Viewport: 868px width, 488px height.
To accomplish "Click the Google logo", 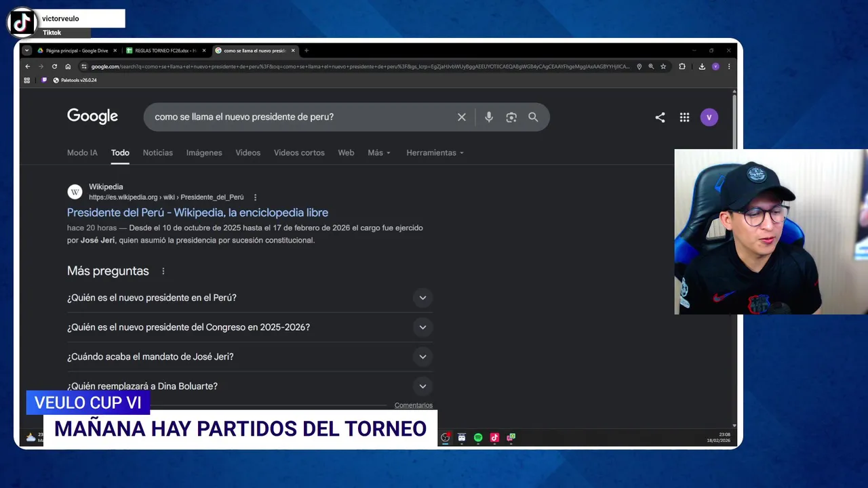I will coord(92,117).
